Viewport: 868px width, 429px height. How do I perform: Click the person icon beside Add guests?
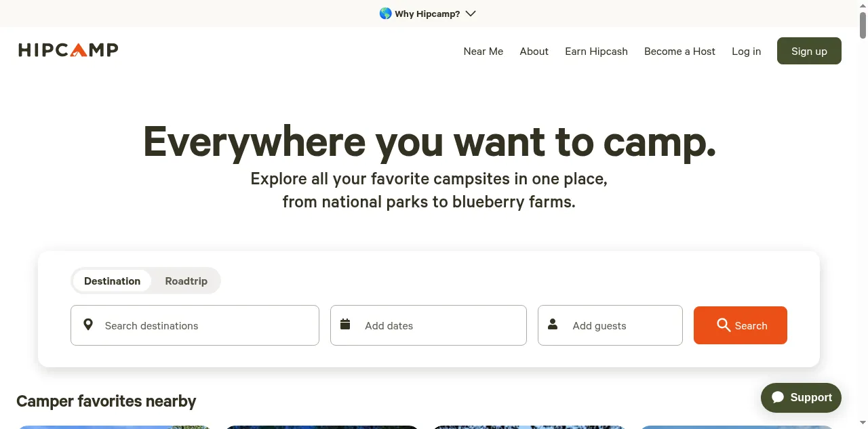click(x=553, y=324)
